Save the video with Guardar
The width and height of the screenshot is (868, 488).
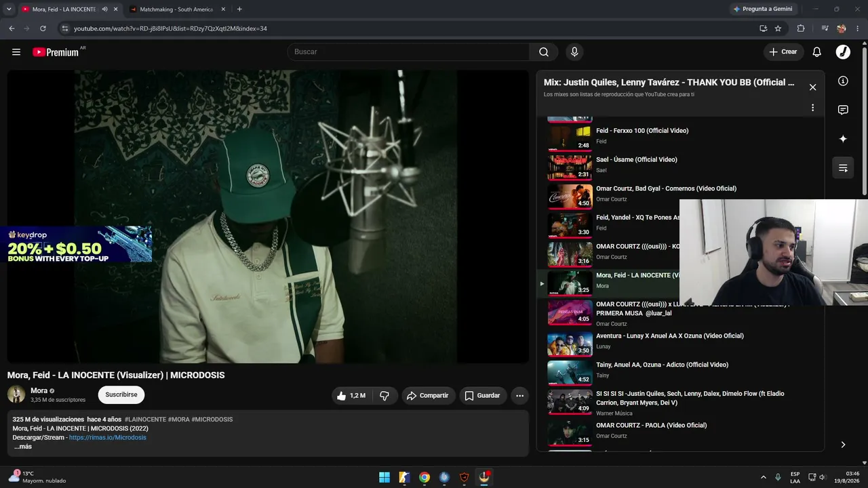click(x=482, y=396)
